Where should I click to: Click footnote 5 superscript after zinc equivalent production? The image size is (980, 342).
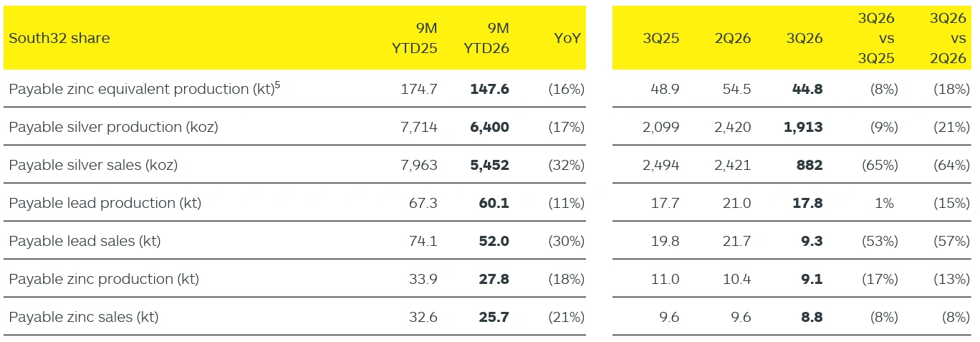(x=277, y=85)
